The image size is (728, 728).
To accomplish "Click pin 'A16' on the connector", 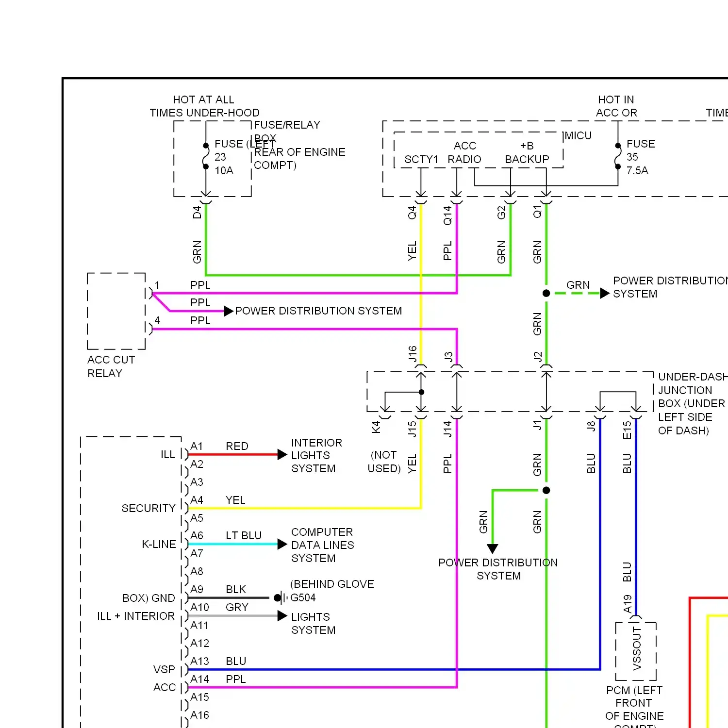I will [199, 715].
